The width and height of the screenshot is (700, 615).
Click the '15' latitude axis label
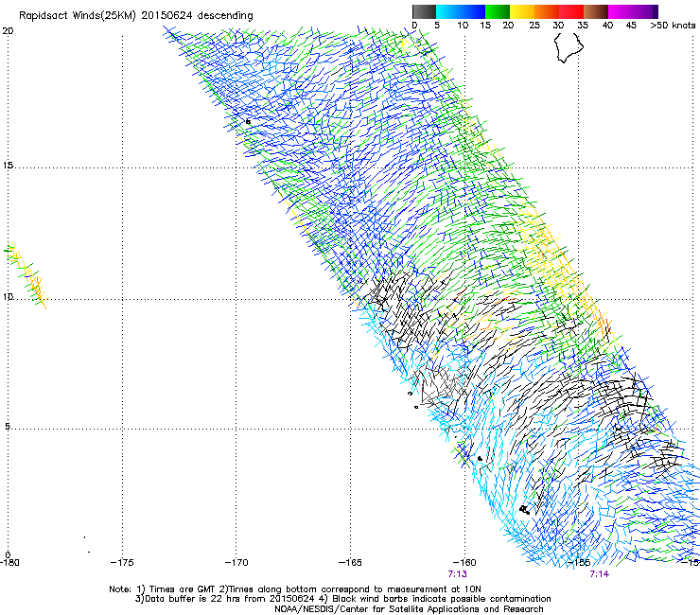pos(8,166)
